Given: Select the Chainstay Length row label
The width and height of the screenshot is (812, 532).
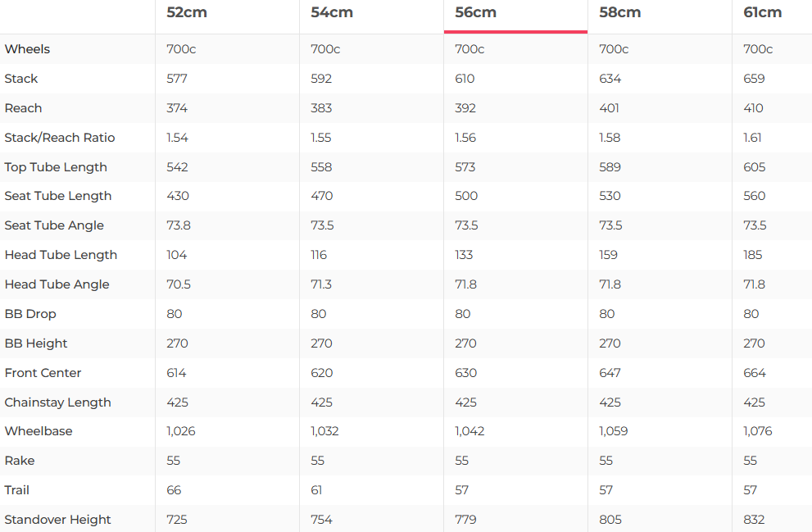Looking at the screenshot, I should 57,402.
